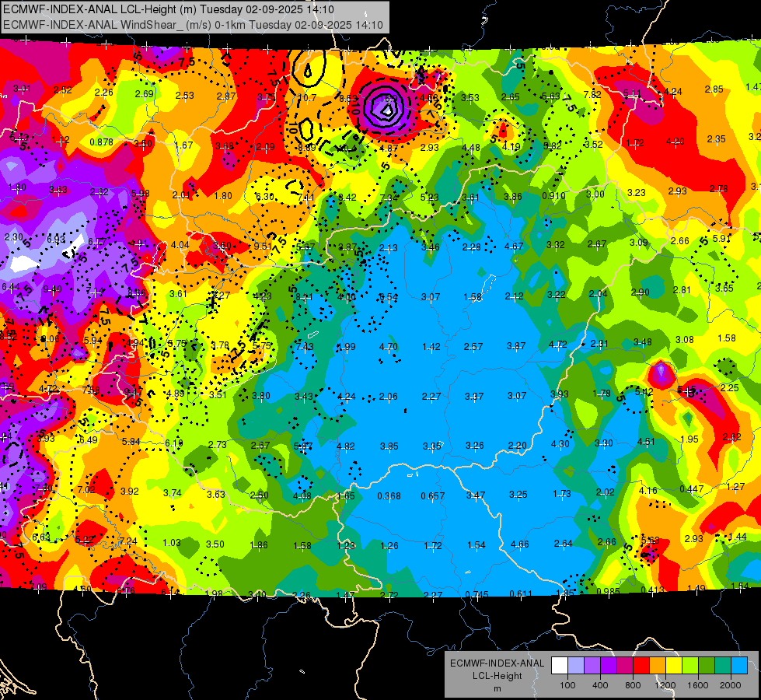Image resolution: width=761 pixels, height=700 pixels.
Task: Select the yellow legend color swatch
Action: tap(674, 666)
